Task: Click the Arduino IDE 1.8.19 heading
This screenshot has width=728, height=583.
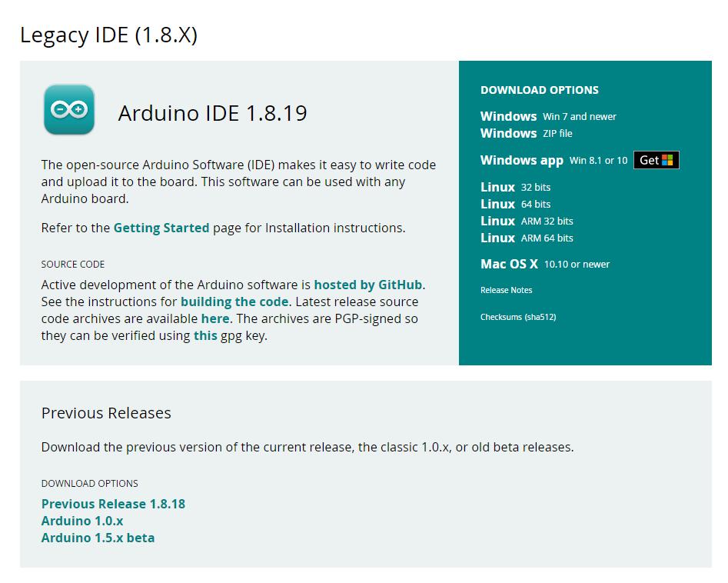Action: coord(213,113)
